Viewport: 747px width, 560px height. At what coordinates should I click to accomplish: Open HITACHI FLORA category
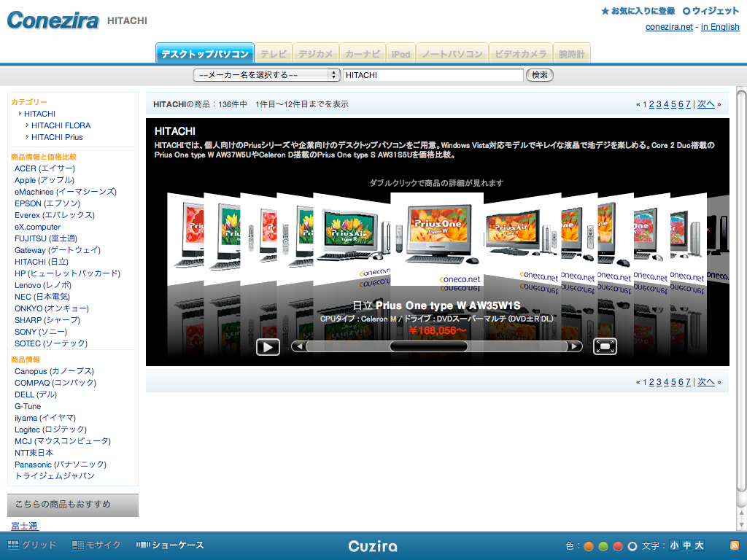tap(61, 125)
